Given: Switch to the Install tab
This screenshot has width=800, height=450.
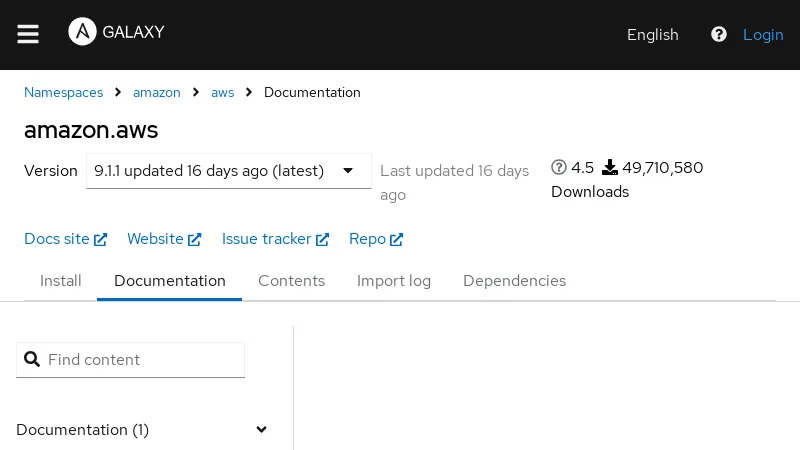Looking at the screenshot, I should pyautogui.click(x=61, y=281).
